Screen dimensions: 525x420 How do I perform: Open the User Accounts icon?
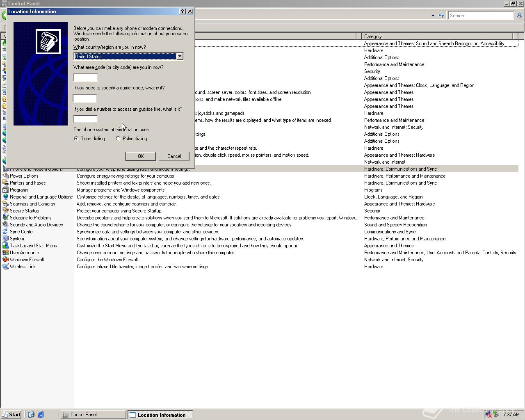point(5,253)
